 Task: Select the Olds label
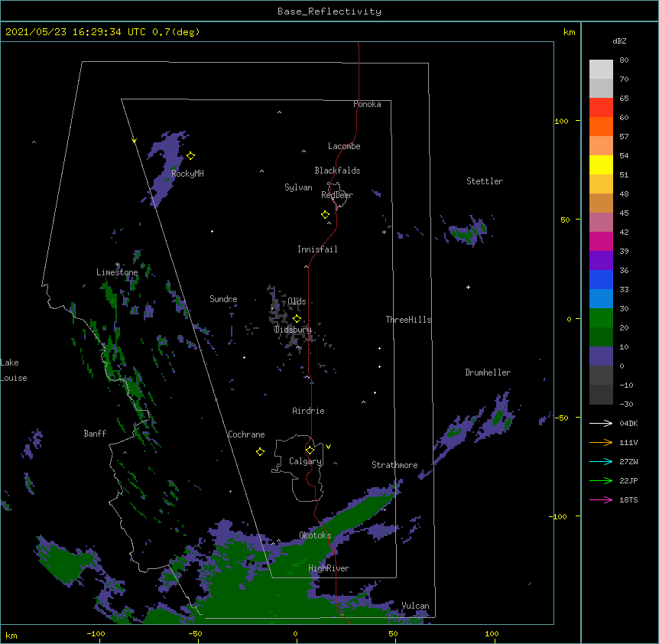297,301
